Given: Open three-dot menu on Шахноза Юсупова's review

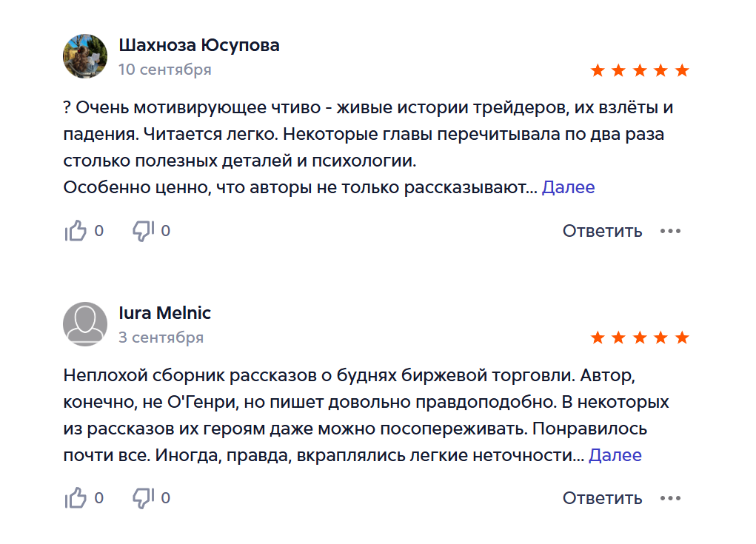Looking at the screenshot, I should click(x=670, y=231).
